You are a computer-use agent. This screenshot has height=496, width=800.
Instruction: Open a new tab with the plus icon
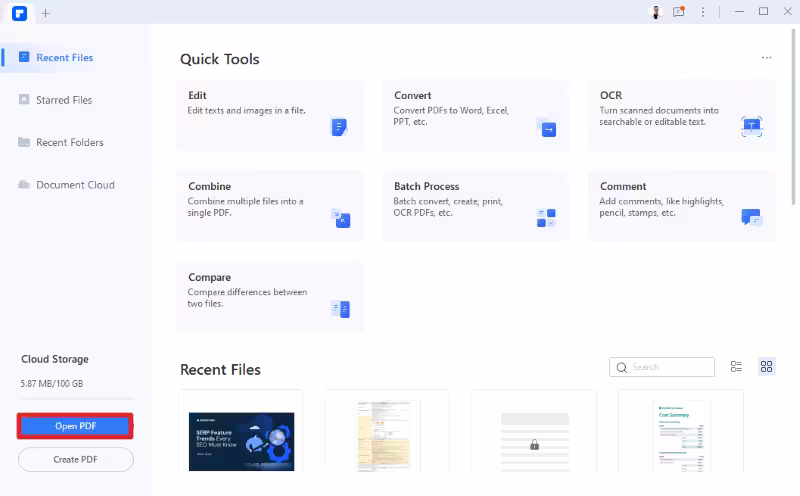[x=46, y=13]
